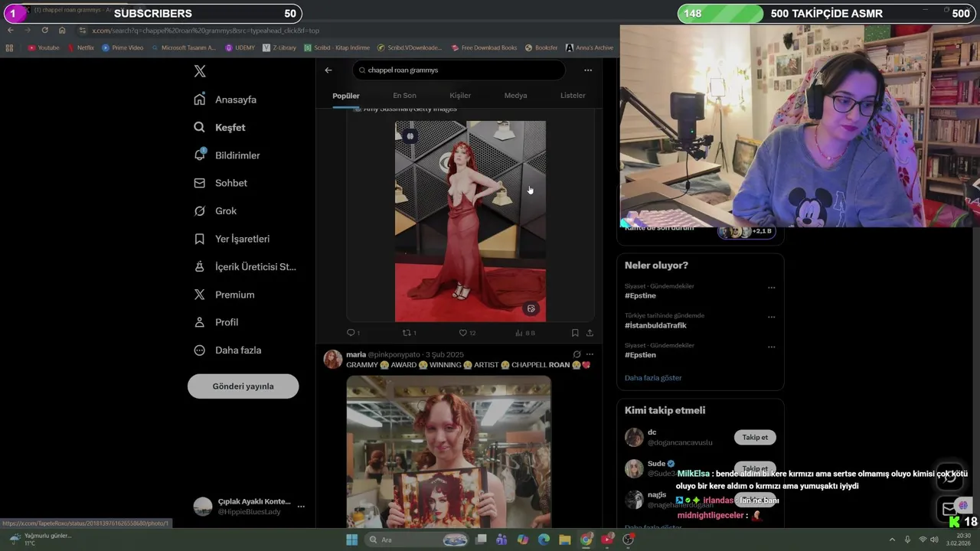Go to Anasayfa home page

coord(225,99)
